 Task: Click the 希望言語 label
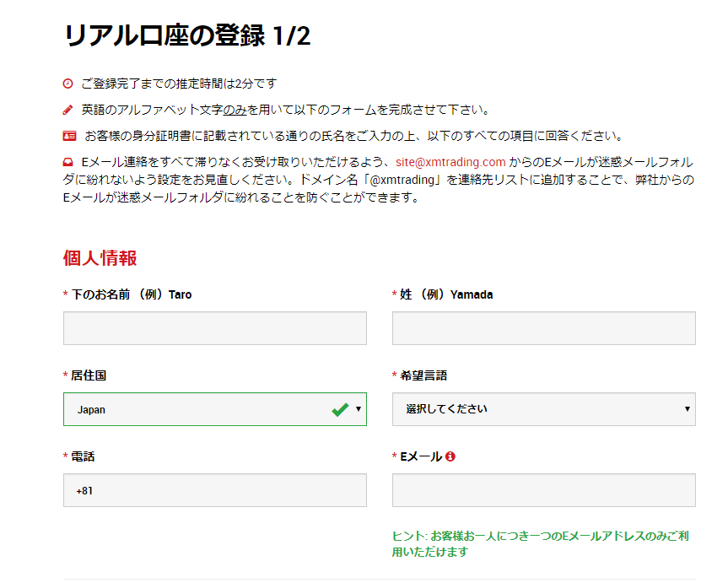pyautogui.click(x=423, y=375)
